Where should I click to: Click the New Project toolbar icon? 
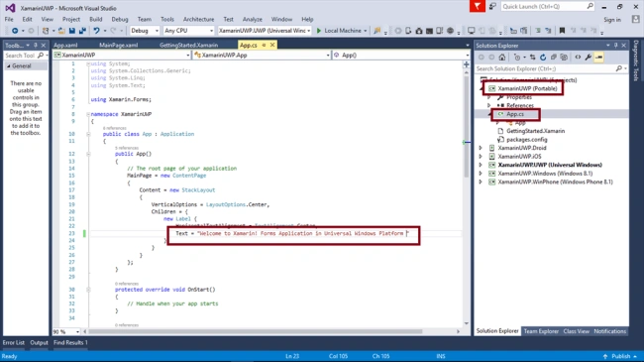pos(46,31)
